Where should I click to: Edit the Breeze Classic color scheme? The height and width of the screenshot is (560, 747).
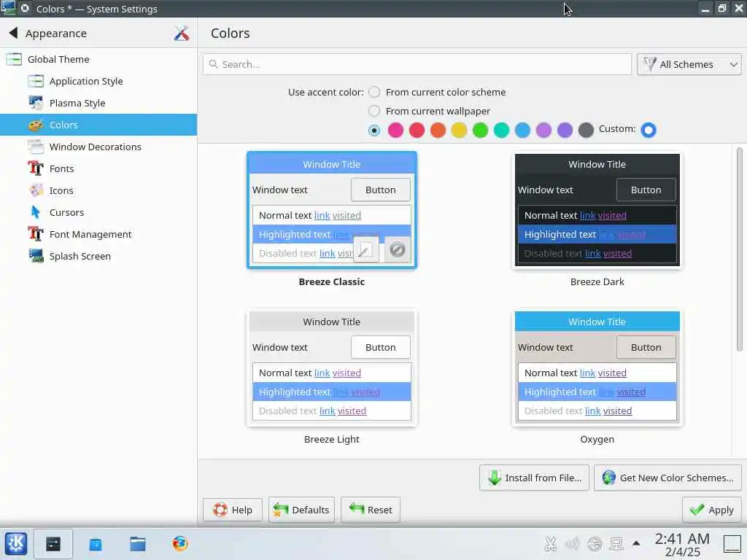366,249
